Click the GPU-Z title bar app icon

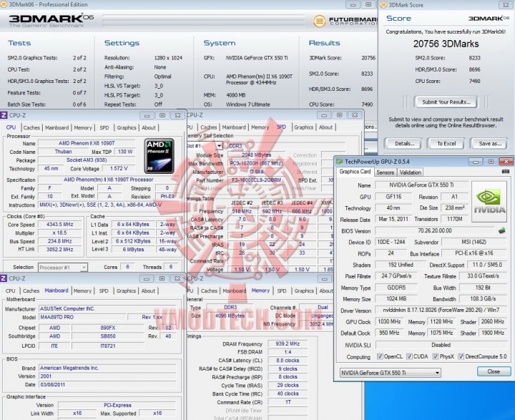click(x=339, y=162)
